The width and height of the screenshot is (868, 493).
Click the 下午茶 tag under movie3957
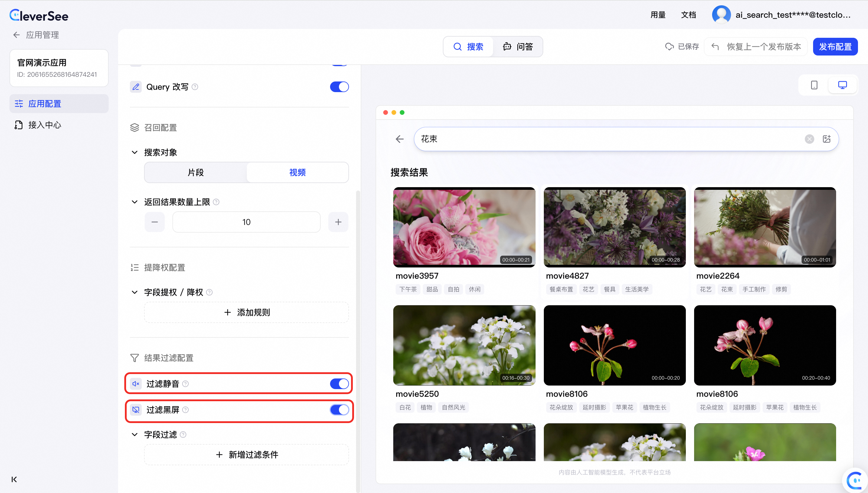click(x=408, y=289)
